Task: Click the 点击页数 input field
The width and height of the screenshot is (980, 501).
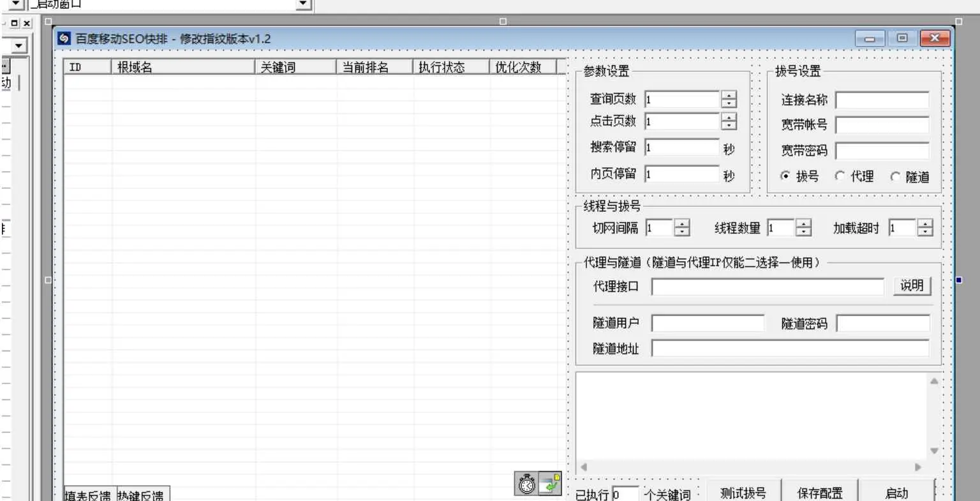Action: click(682, 121)
